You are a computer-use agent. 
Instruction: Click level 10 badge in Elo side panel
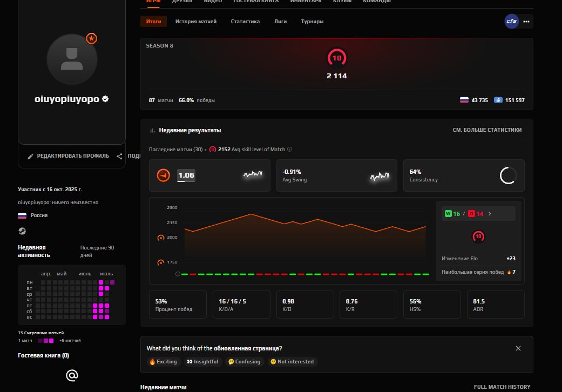point(478,236)
